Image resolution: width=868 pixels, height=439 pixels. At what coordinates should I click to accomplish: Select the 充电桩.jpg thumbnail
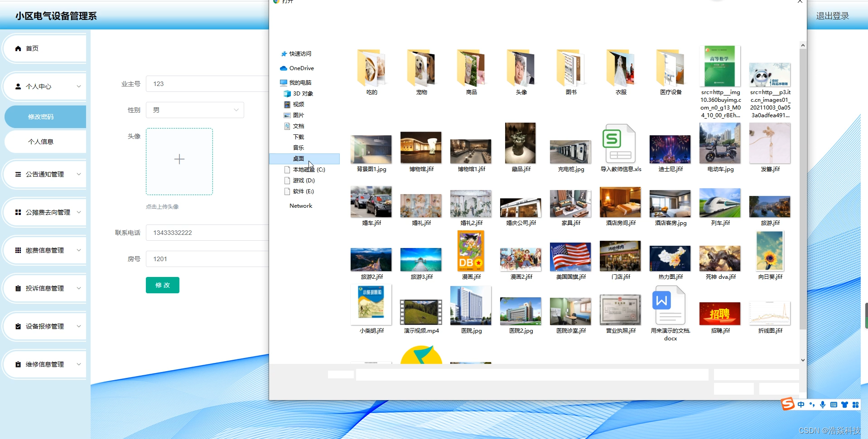tap(570, 152)
